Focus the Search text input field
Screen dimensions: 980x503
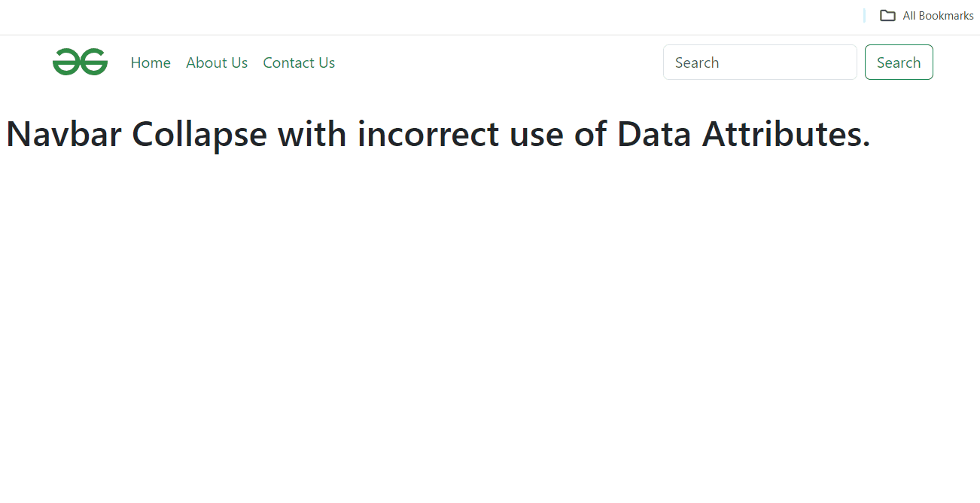click(759, 62)
